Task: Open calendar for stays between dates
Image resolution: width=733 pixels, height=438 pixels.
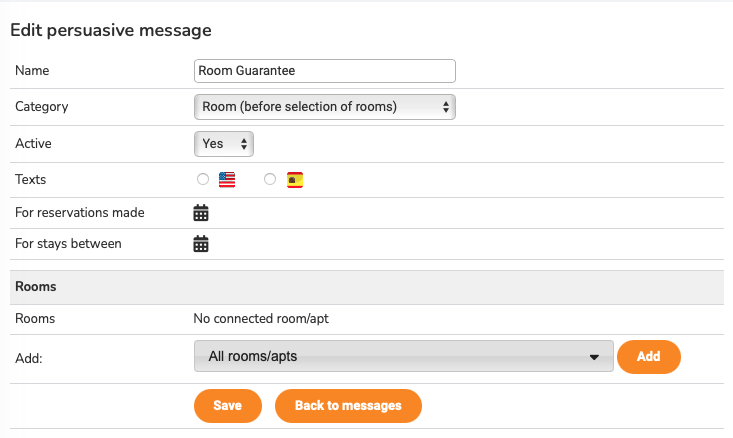Action: (x=201, y=244)
